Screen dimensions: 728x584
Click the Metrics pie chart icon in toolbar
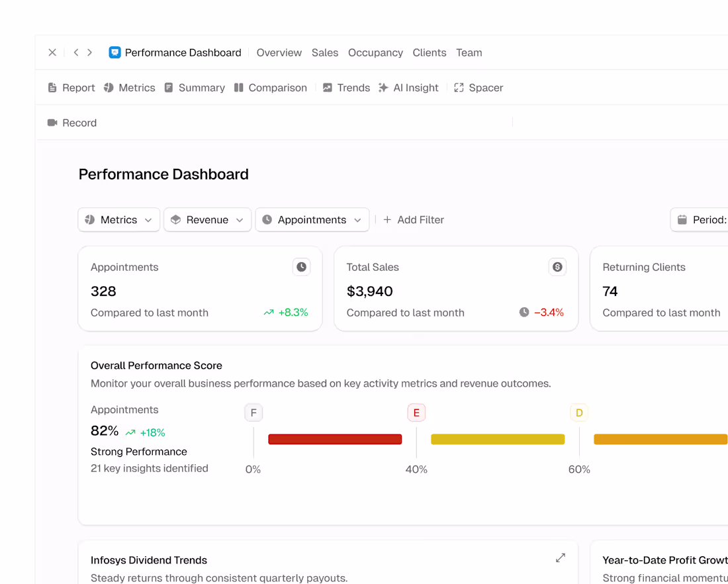coord(109,88)
